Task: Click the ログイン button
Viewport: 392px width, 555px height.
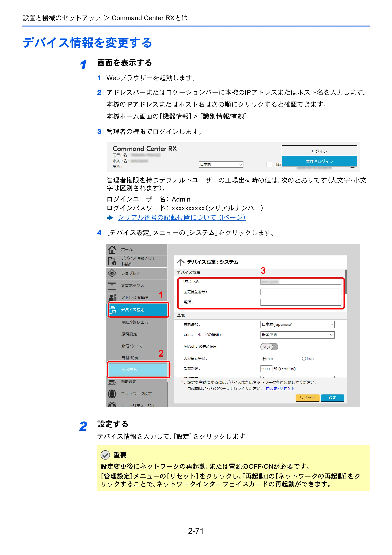Action: [x=319, y=151]
